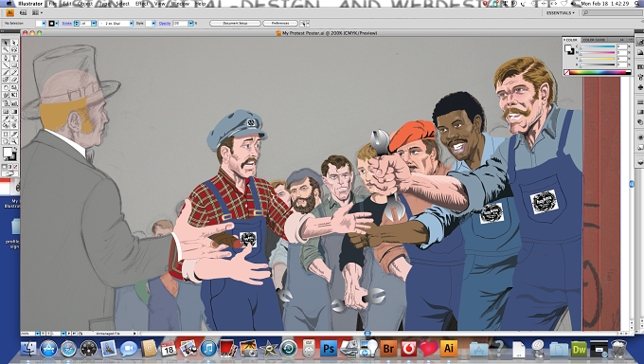Launch Photoshop from the Dock
This screenshot has height=364, width=644.
(x=329, y=349)
